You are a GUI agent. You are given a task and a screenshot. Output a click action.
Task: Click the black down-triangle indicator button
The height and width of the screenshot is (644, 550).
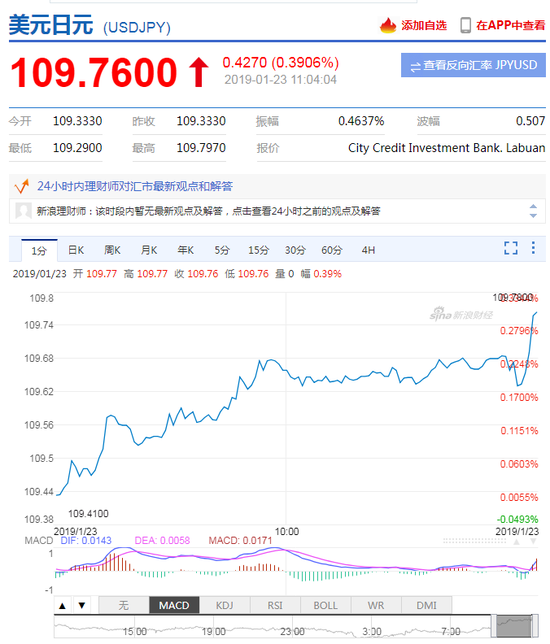point(82,605)
